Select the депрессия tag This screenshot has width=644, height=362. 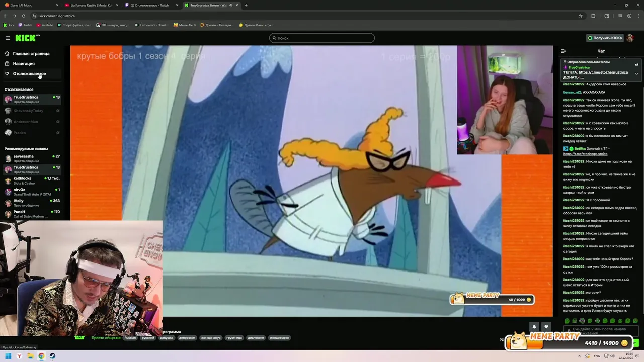[187, 338]
